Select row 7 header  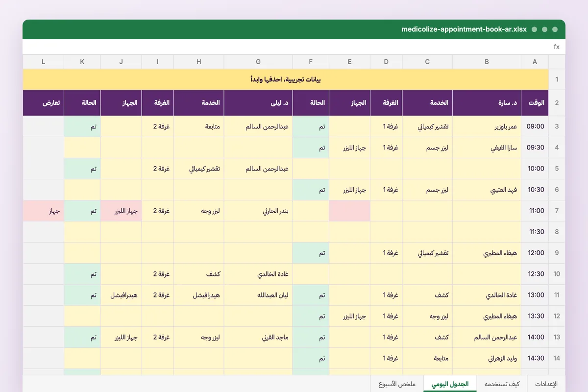pyautogui.click(x=557, y=211)
